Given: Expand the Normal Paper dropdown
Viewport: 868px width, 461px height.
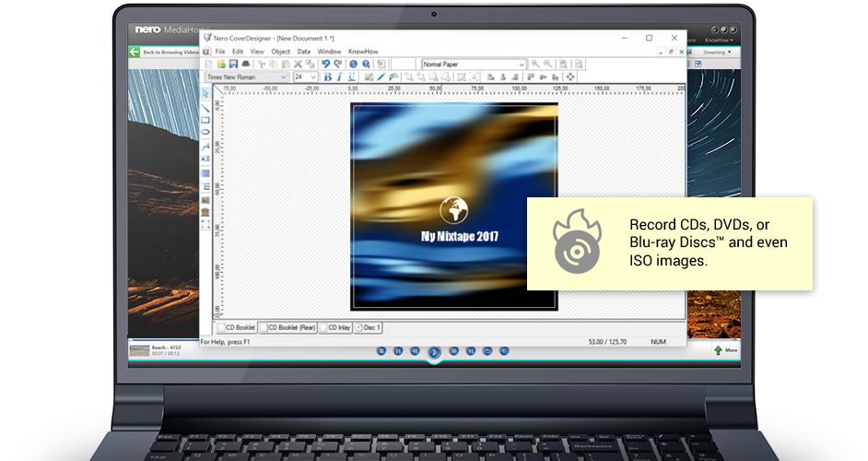Looking at the screenshot, I should pyautogui.click(x=474, y=65).
